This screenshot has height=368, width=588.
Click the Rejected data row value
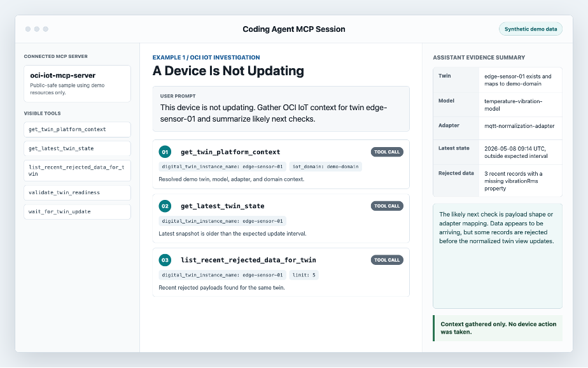pyautogui.click(x=513, y=181)
